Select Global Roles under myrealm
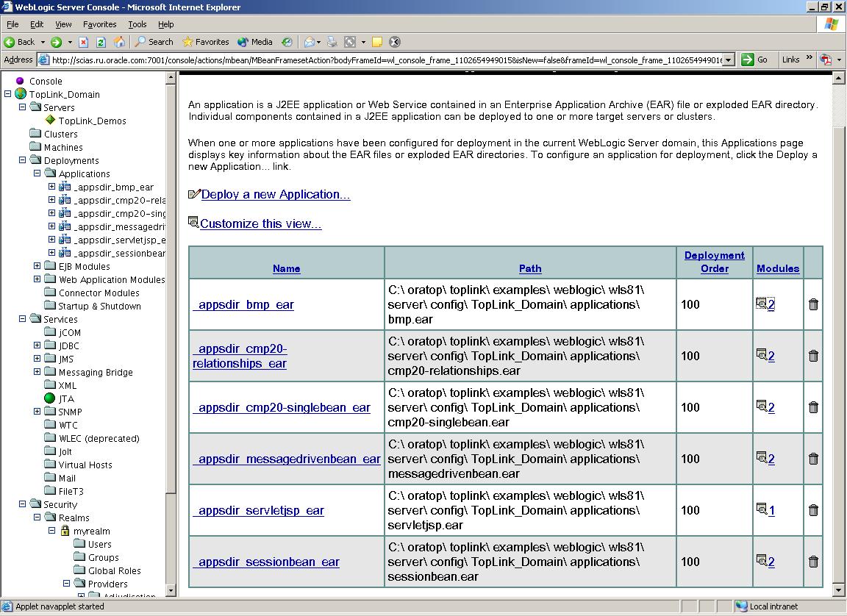The width and height of the screenshot is (847, 616). coord(115,570)
